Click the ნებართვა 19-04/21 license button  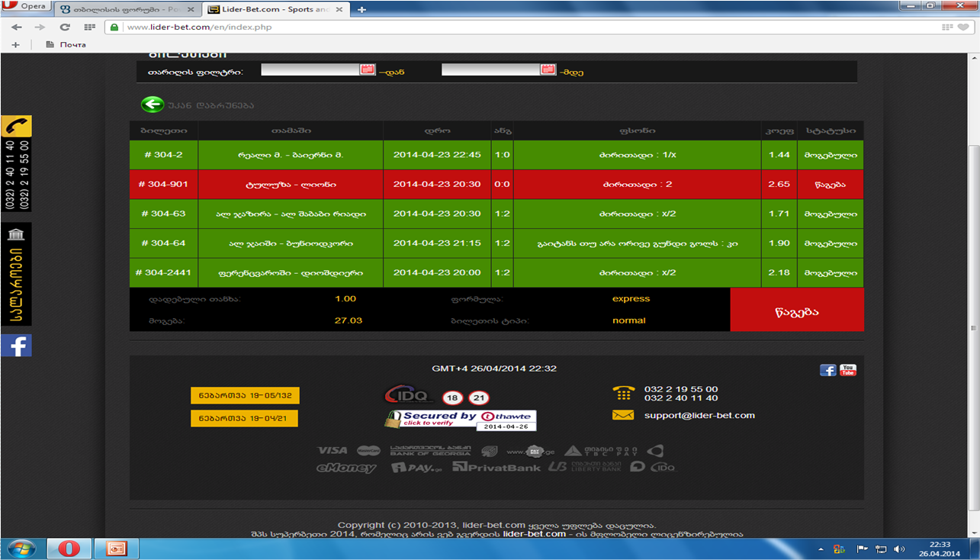[x=244, y=418]
